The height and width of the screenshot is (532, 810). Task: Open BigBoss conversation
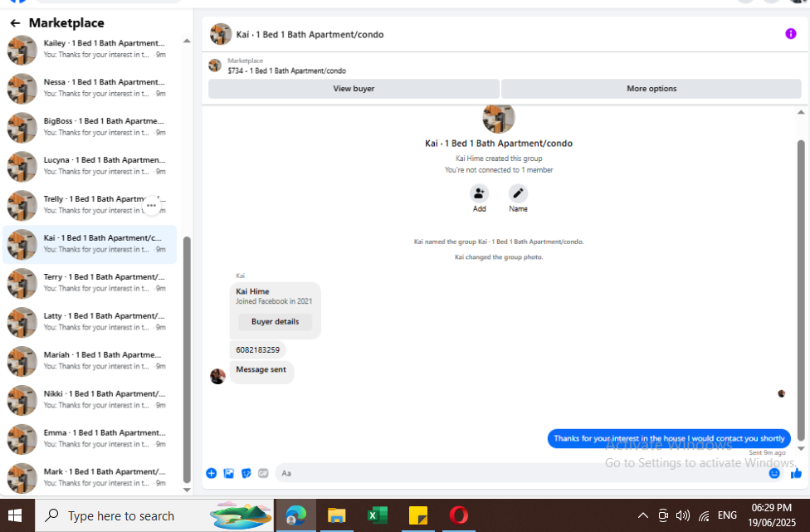pos(90,127)
